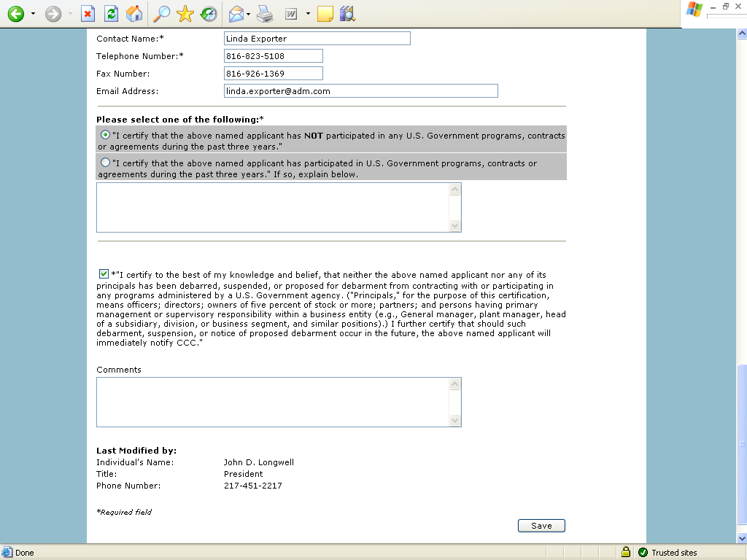Open the Mail icon dropdown arrow
Image resolution: width=747 pixels, height=560 pixels.
(249, 14)
